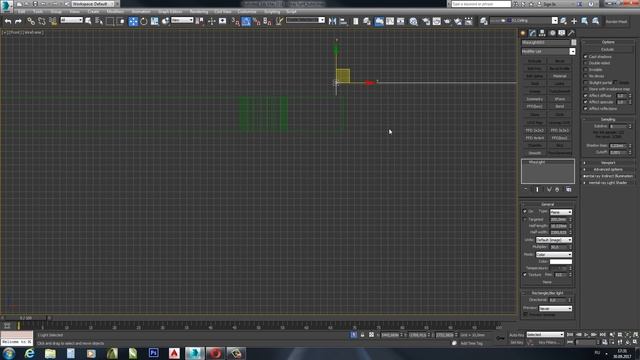This screenshot has width=640, height=360.
Task: Open the Rendering menu
Action: pos(199,12)
